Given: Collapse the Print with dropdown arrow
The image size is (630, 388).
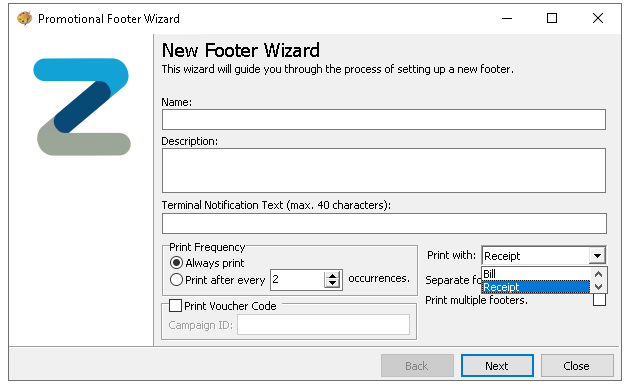Looking at the screenshot, I should point(597,255).
